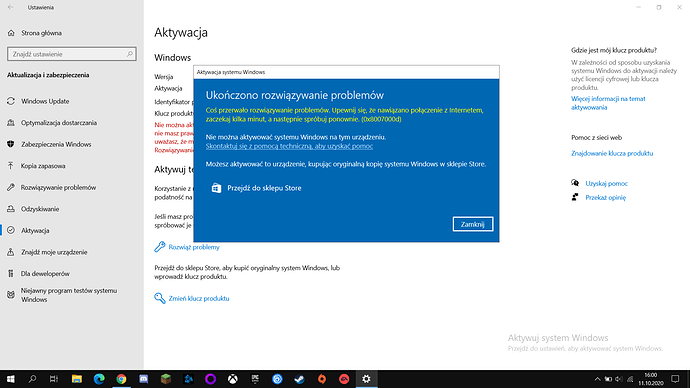Open Więcej informacji na temat aktywowania
Screen dimensions: 690x388
(608, 103)
